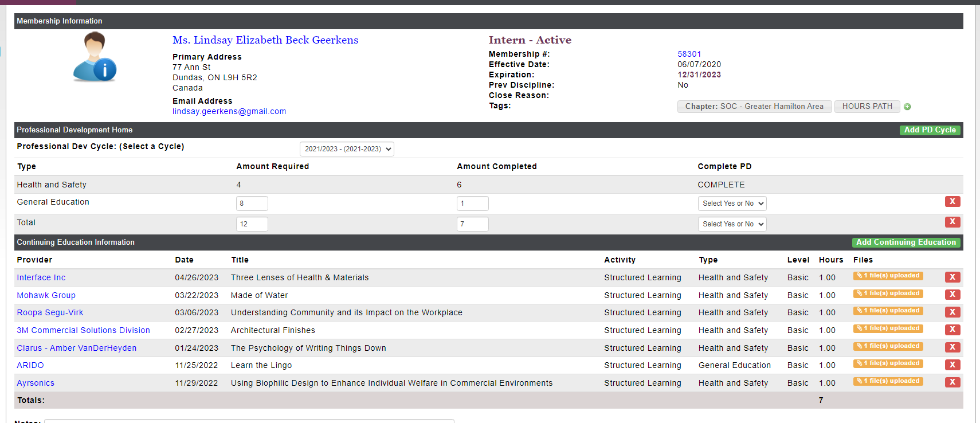Open uploaded file for Roopa Segu-Virk row
980x423 pixels.
888,311
